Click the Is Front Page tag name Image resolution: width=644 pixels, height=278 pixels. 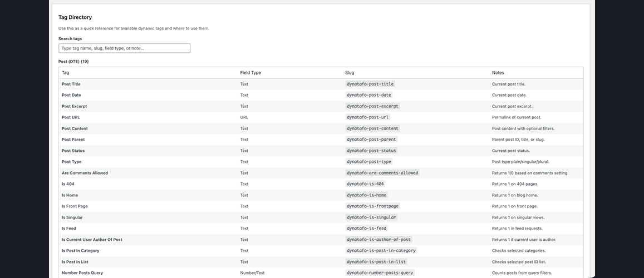[75, 206]
